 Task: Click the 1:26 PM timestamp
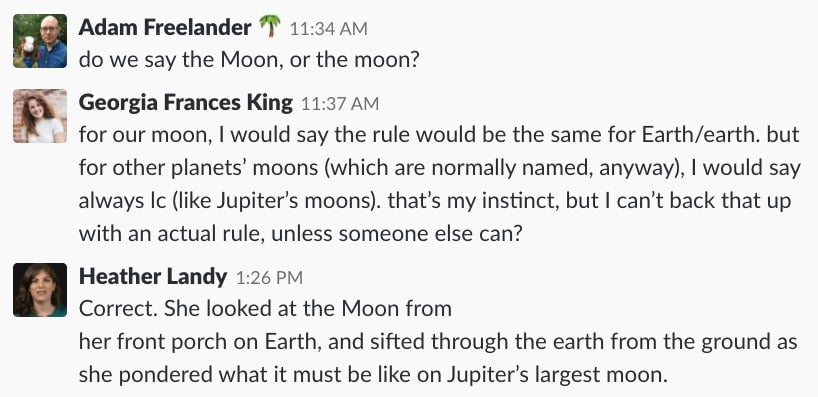click(x=269, y=278)
